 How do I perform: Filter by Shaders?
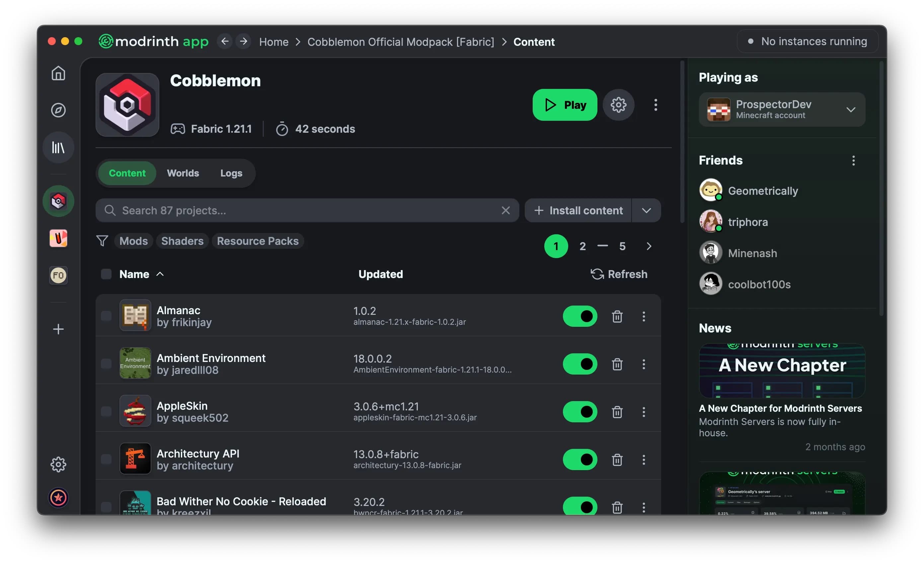pos(182,241)
